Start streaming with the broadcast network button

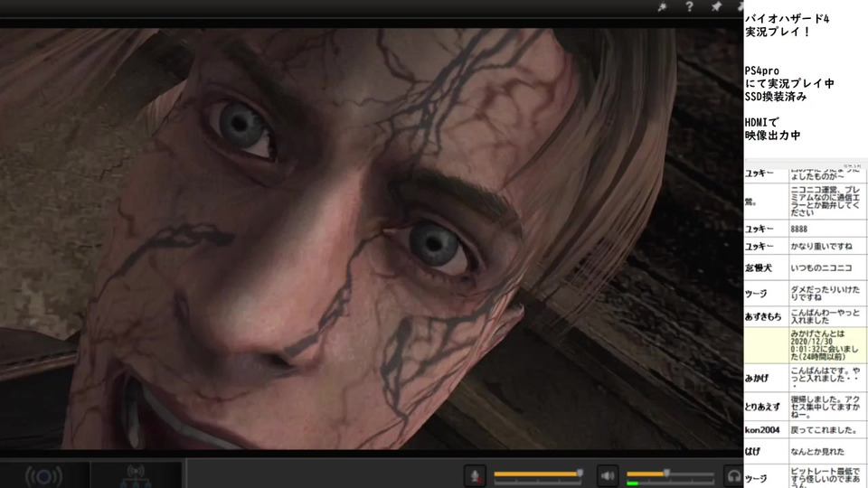(x=136, y=476)
